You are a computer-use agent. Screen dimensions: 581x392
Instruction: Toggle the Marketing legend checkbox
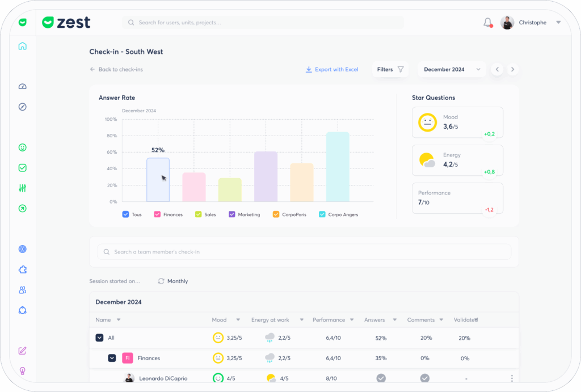(x=232, y=214)
